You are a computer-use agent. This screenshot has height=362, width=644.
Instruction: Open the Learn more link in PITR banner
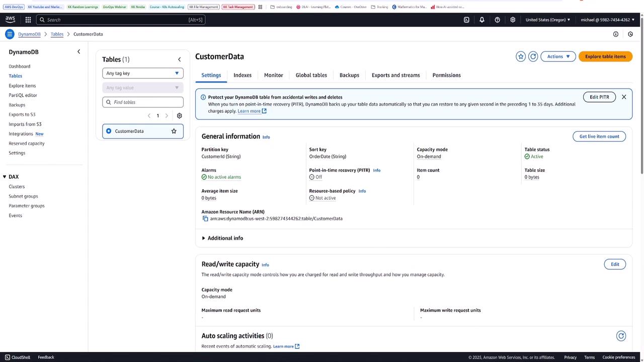(252, 111)
